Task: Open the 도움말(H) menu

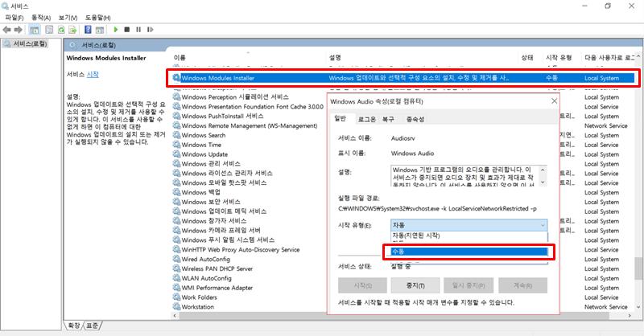Action: [x=97, y=18]
